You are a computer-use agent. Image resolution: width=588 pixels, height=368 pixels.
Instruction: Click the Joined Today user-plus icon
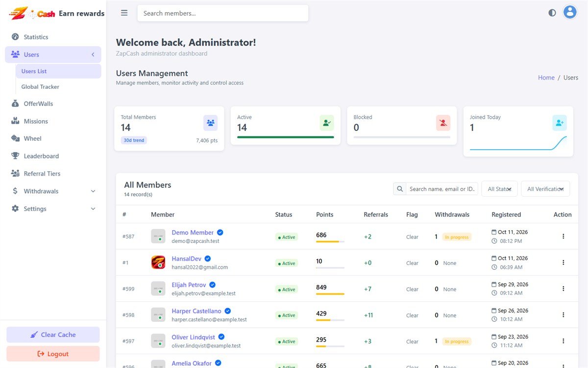point(560,123)
